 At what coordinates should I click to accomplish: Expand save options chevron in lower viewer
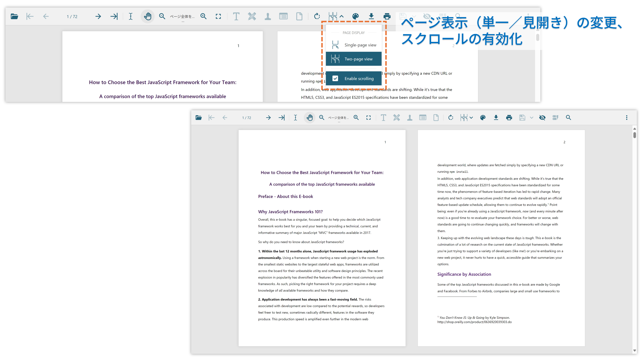pyautogui.click(x=532, y=118)
